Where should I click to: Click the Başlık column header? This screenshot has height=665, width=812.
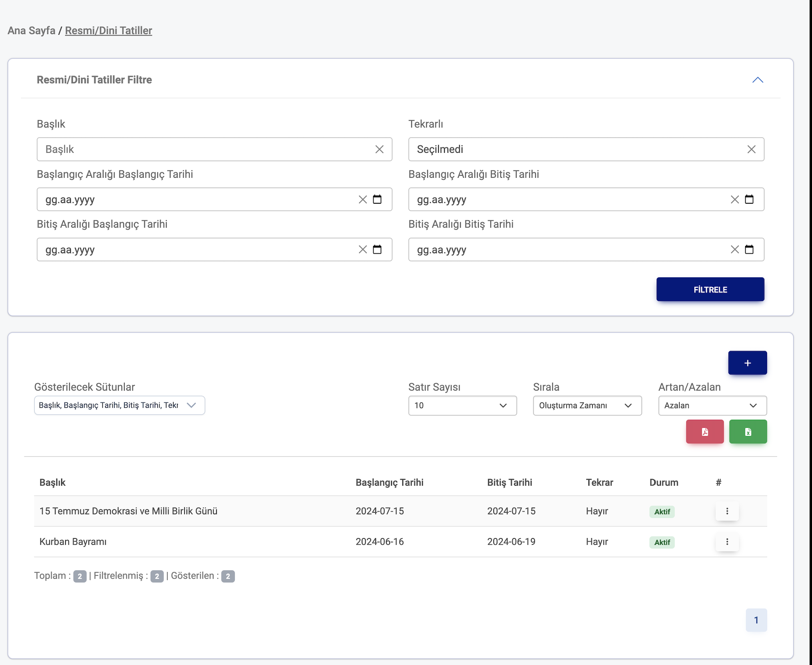click(x=52, y=483)
